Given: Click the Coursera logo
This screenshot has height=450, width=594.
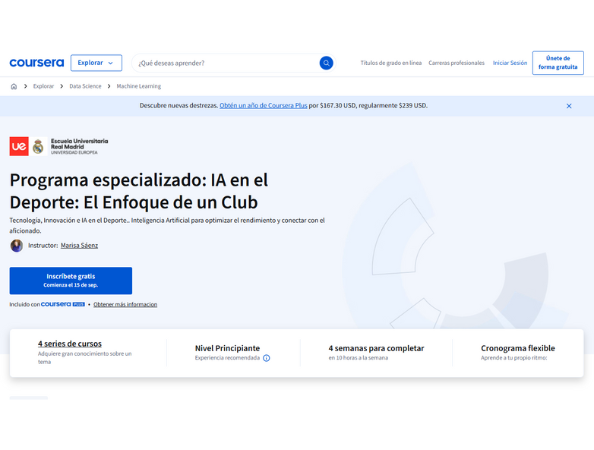Looking at the screenshot, I should 37,63.
